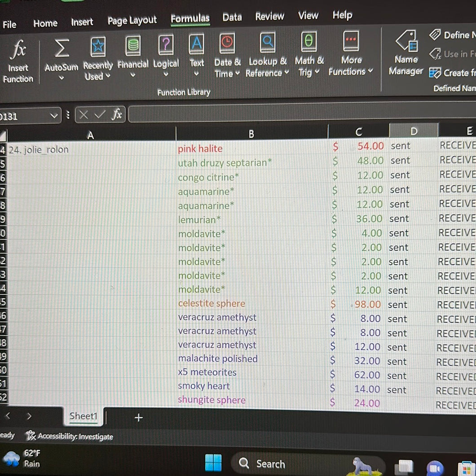Expand Logical dropdown arrow
This screenshot has width=476, height=476.
tap(166, 74)
